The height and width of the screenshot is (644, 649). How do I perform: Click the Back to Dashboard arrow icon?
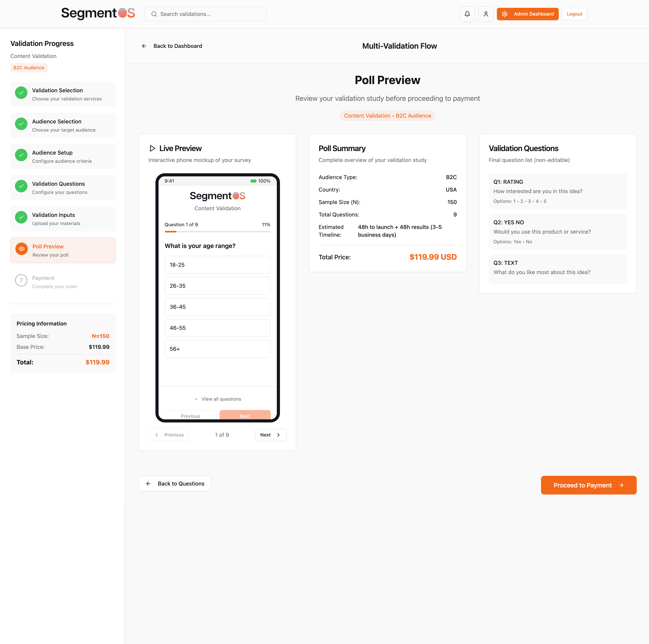point(144,46)
